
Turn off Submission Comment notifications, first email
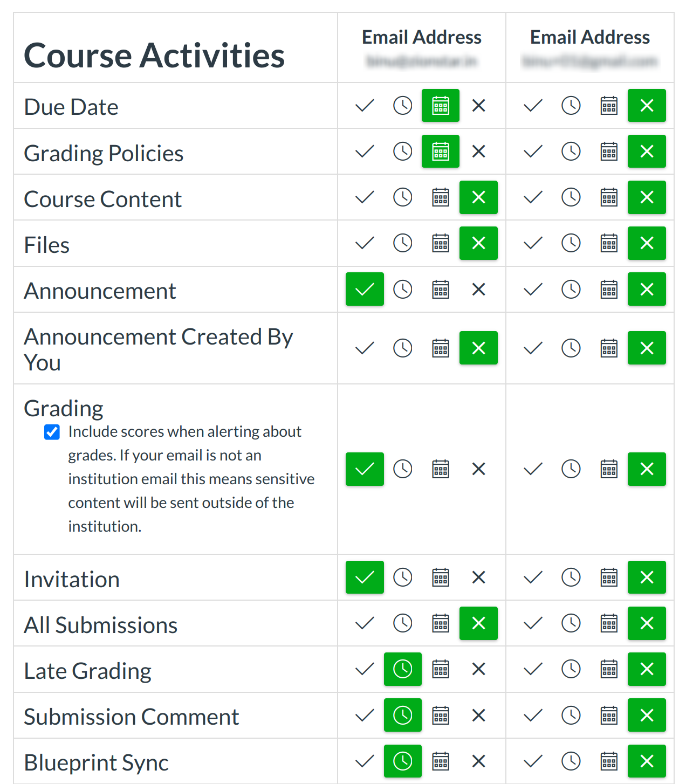(x=478, y=716)
